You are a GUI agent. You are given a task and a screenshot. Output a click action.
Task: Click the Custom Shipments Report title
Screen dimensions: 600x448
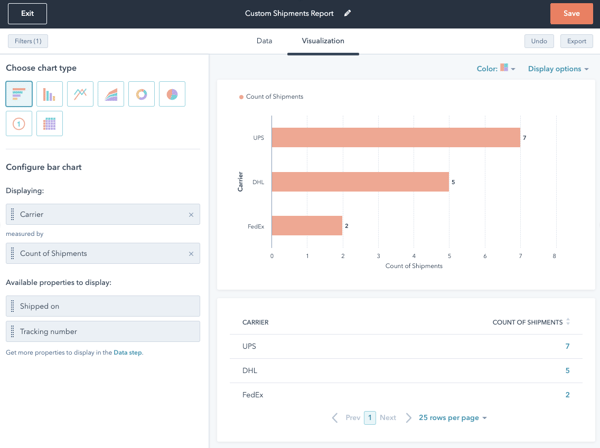pos(289,13)
